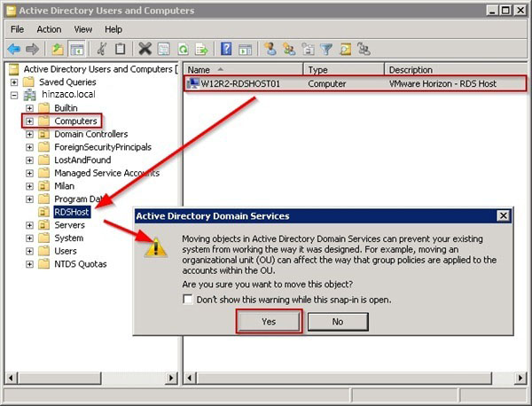Click the Cut scissors icon
This screenshot has width=532, height=406.
[x=102, y=49]
